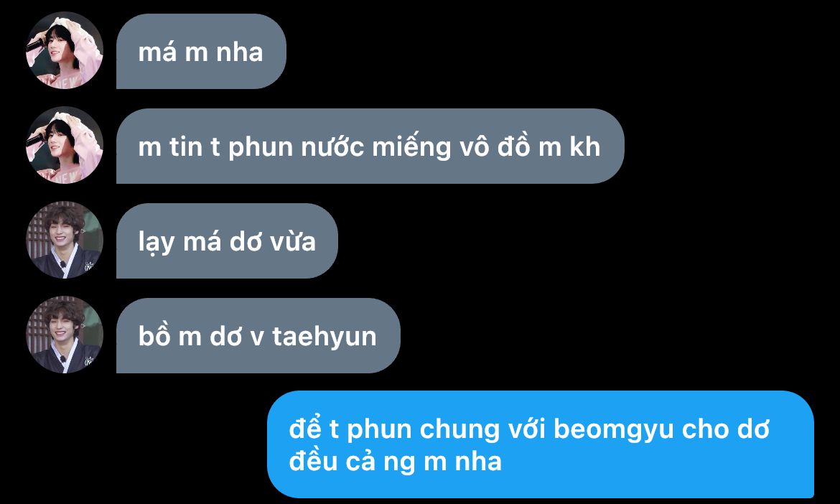Click the word "phun" in the blue message
840x504 pixels.
378,431
